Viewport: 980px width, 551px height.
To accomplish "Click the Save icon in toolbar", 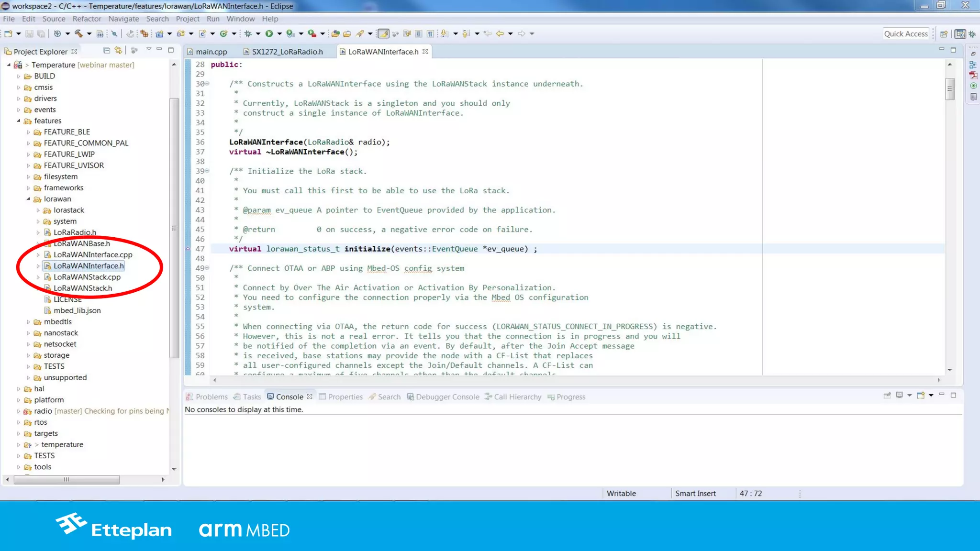I will coord(29,33).
